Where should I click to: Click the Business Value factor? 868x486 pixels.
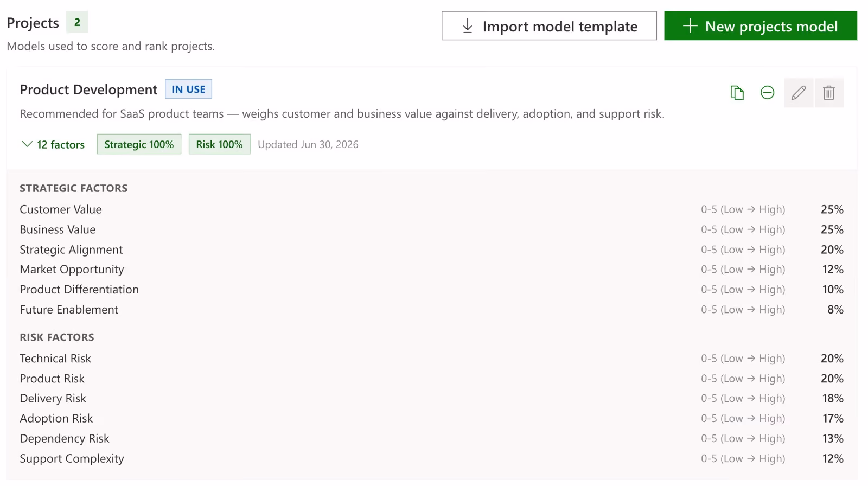pos(58,229)
